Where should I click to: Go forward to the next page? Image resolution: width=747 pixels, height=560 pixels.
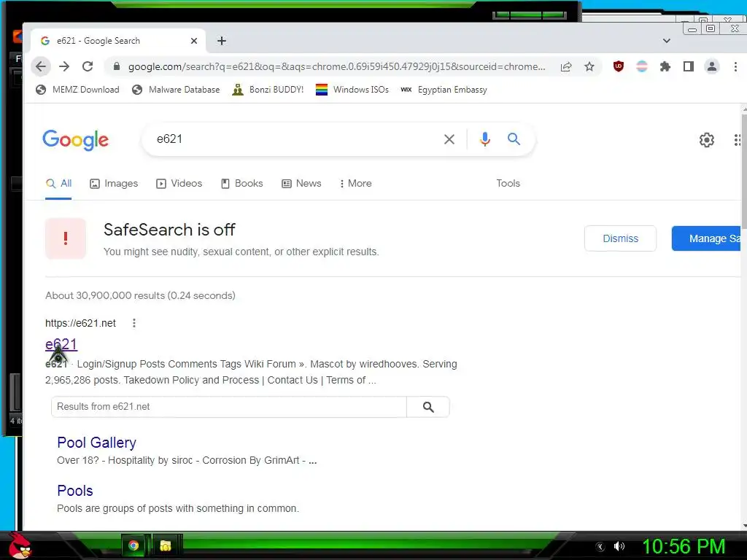point(64,66)
